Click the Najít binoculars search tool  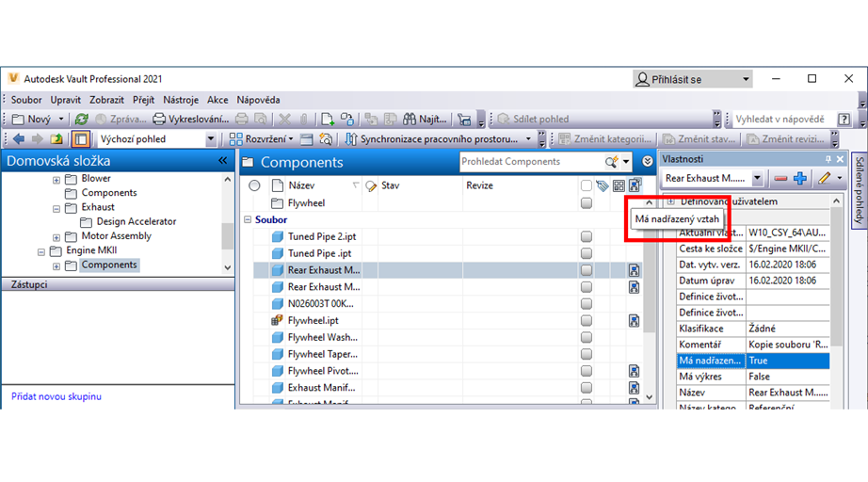click(425, 119)
